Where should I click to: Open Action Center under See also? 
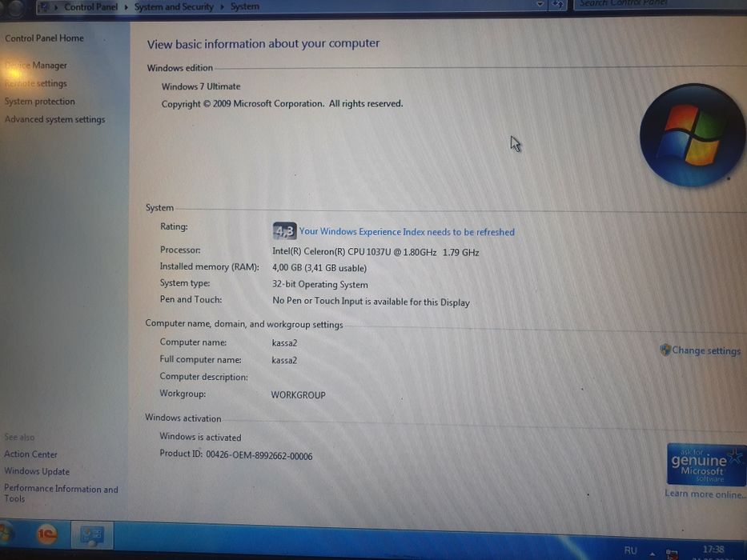click(x=30, y=454)
